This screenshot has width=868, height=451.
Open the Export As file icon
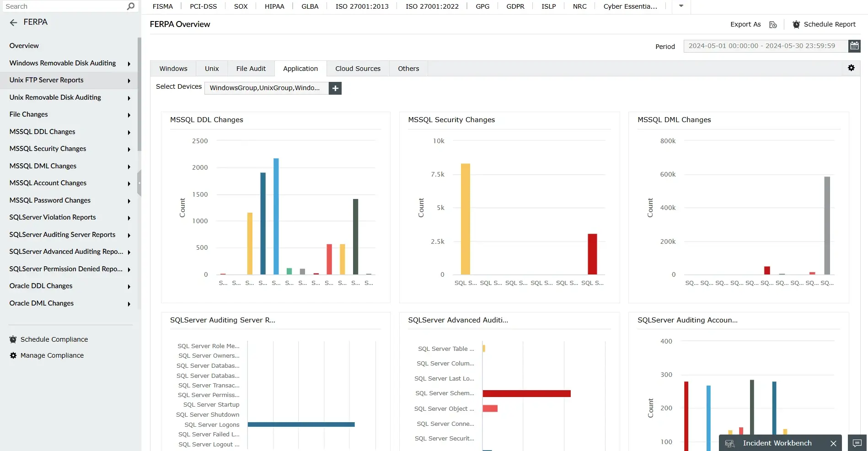[x=773, y=25]
